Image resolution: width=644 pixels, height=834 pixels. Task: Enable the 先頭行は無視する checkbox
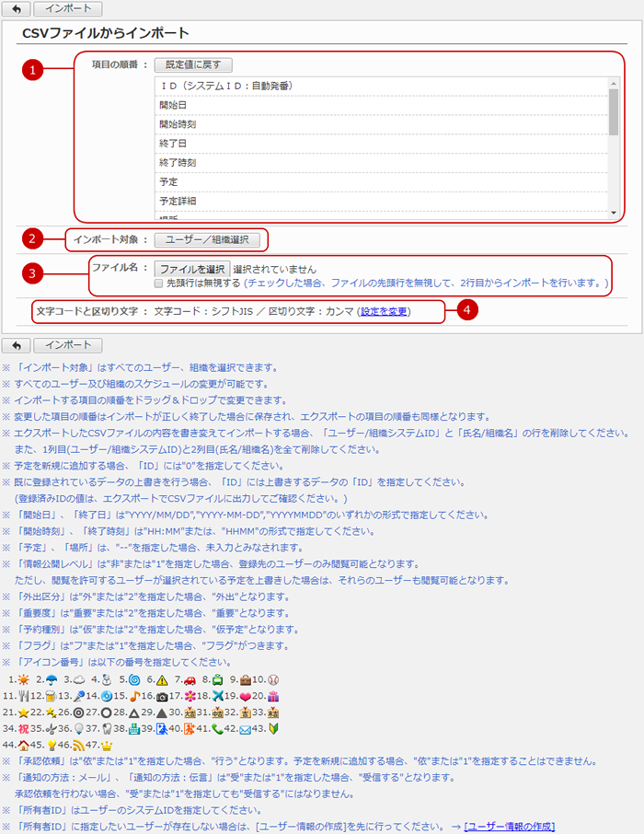(159, 284)
